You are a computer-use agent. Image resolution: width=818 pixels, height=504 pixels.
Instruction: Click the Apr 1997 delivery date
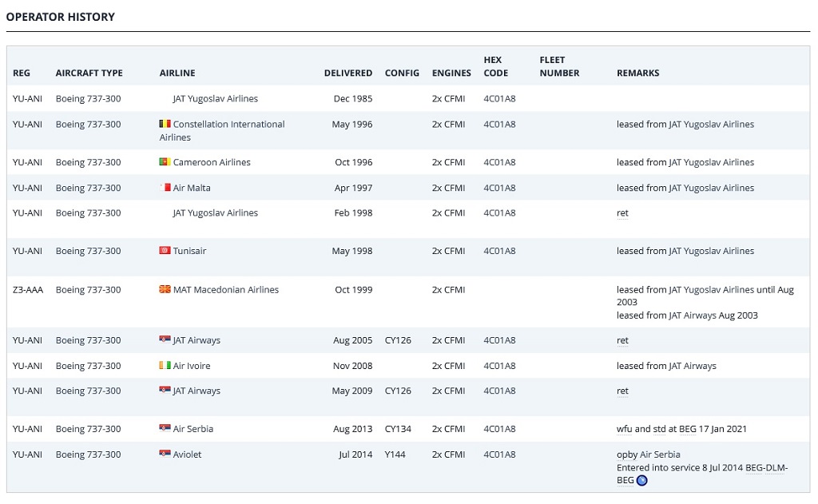coord(353,188)
